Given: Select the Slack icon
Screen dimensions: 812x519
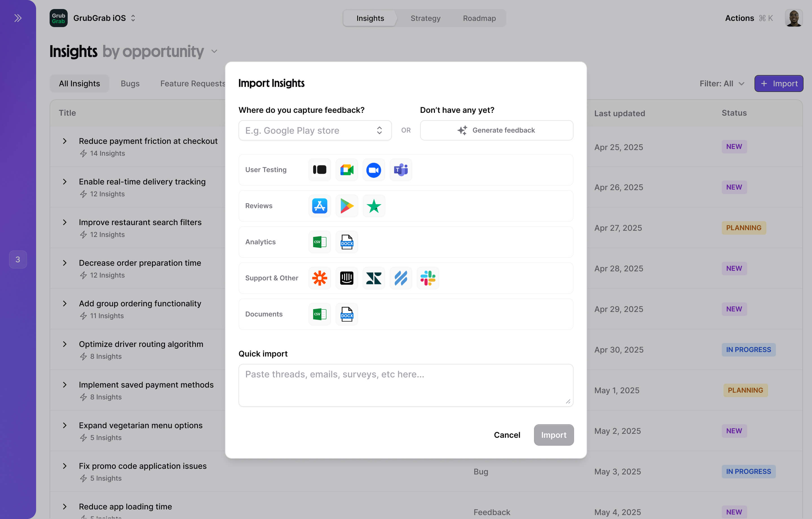Looking at the screenshot, I should tap(428, 278).
